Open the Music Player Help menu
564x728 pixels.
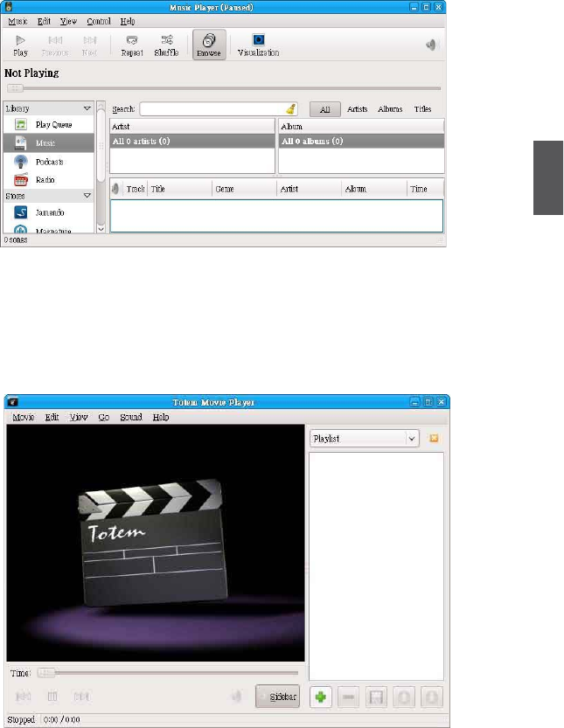(128, 21)
